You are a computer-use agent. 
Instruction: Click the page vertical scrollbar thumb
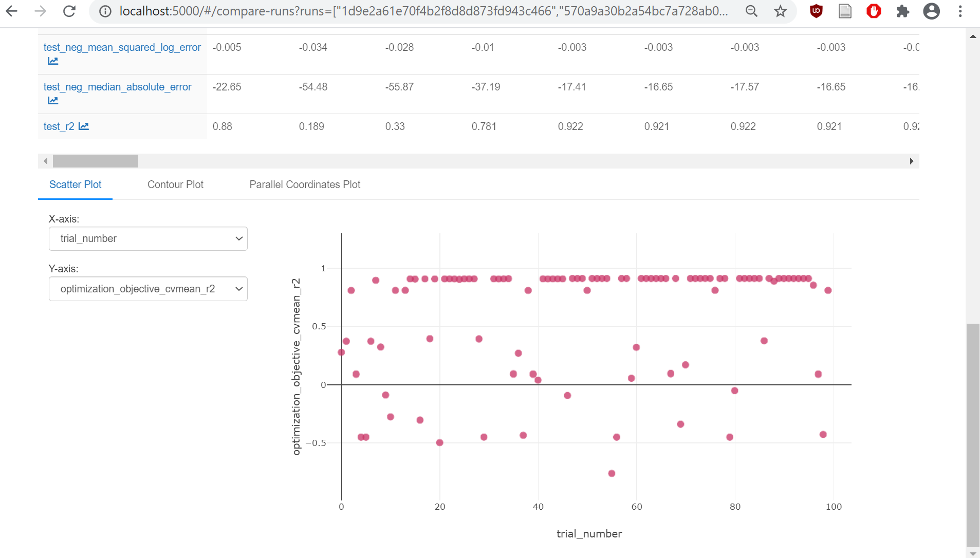973,435
